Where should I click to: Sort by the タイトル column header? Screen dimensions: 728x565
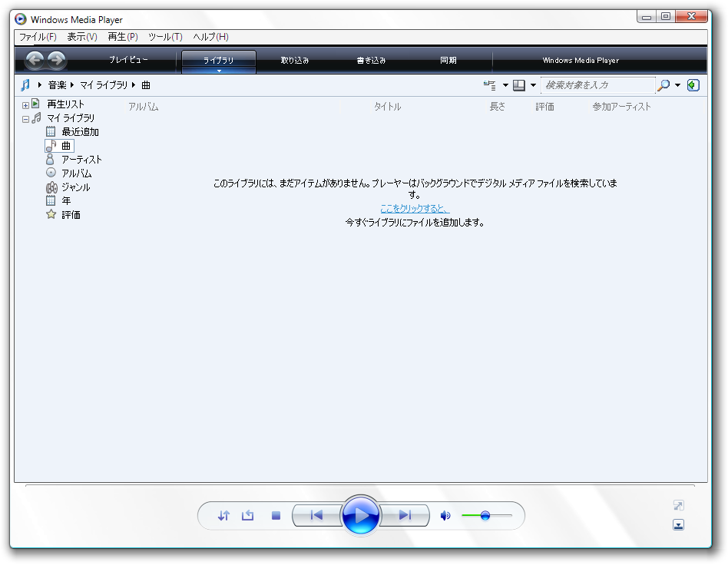(387, 107)
